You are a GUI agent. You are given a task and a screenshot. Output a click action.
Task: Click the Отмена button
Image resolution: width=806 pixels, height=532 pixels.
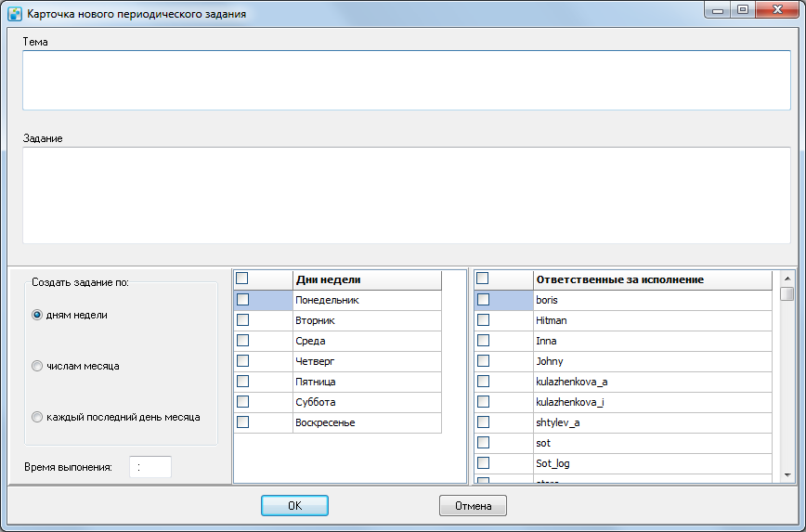[473, 506]
